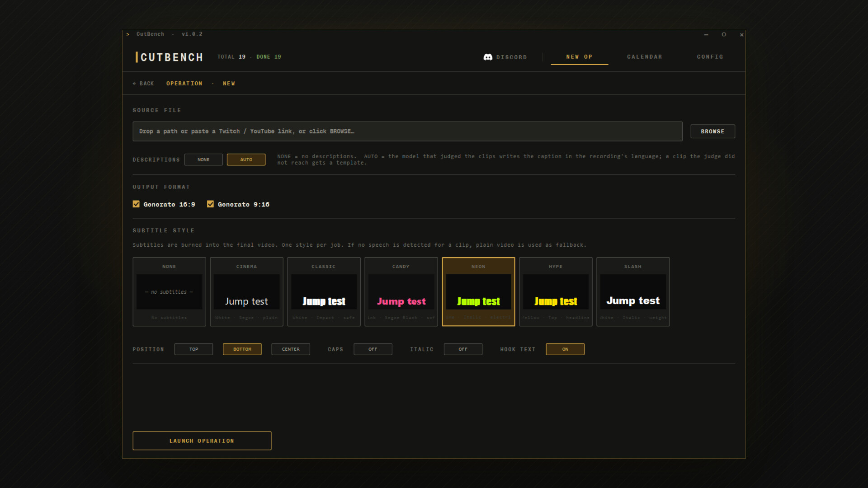This screenshot has height=488, width=868.
Task: Click the DONE 19 counter
Action: pyautogui.click(x=269, y=57)
